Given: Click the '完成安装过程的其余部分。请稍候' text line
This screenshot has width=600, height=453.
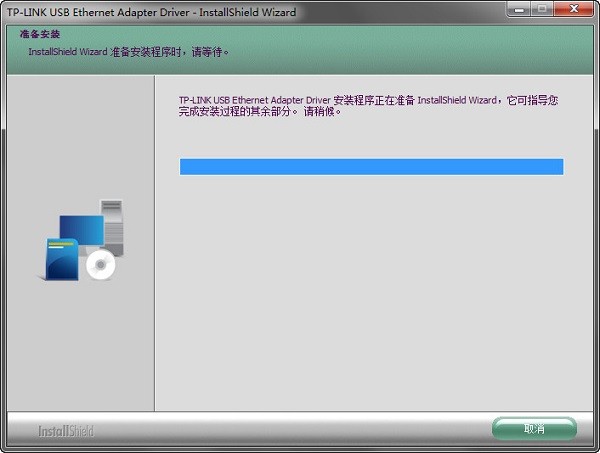Looking at the screenshot, I should point(259,112).
